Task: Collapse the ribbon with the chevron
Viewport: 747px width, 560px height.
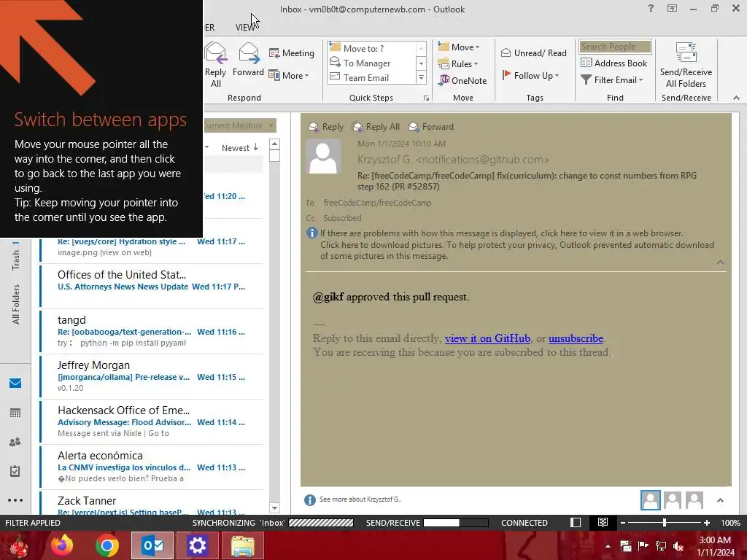Action: point(736,98)
